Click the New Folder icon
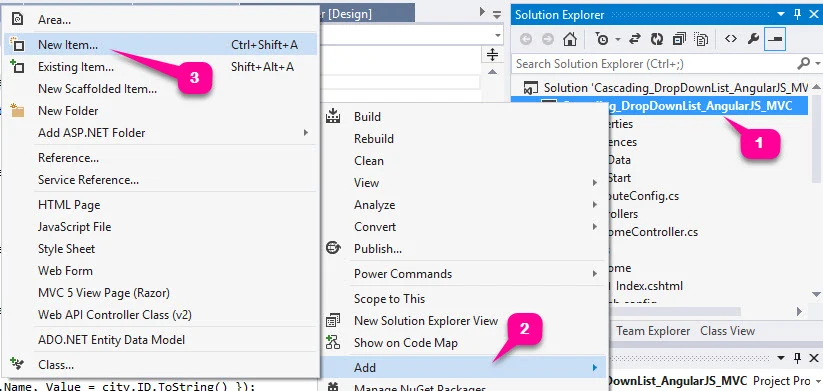This screenshot has height=391, width=823. pos(17,110)
